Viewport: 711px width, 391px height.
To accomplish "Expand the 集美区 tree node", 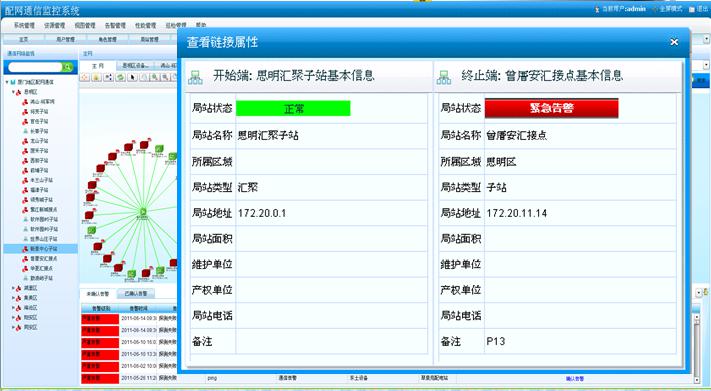I will tap(13, 298).
